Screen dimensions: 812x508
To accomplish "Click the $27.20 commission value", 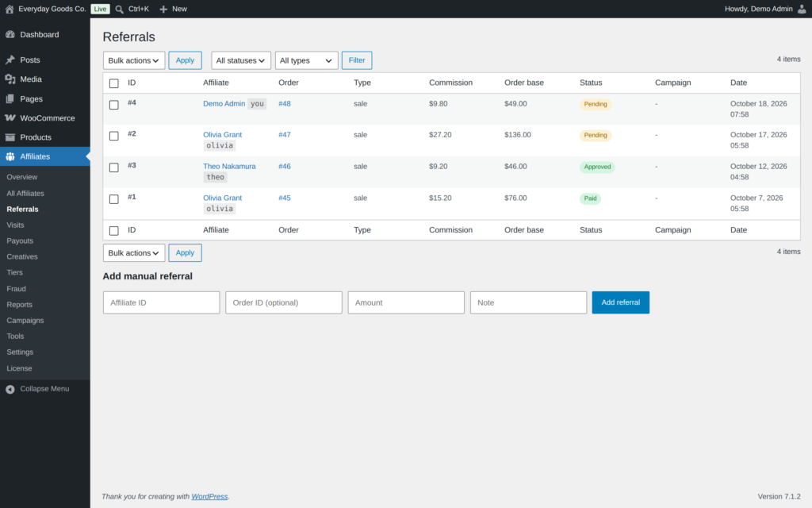I will (x=440, y=135).
